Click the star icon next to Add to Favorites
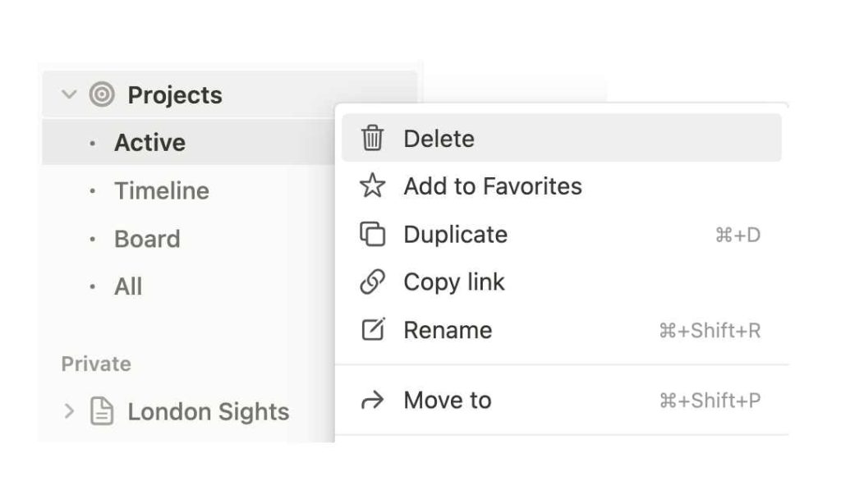The image size is (841, 504). pyautogui.click(x=372, y=186)
